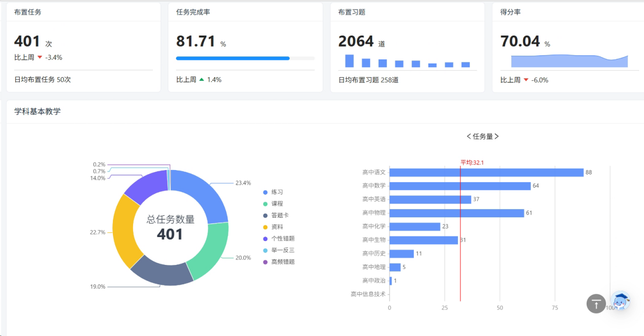Toggle the 课程 legend item
The height and width of the screenshot is (336, 644).
(x=273, y=204)
